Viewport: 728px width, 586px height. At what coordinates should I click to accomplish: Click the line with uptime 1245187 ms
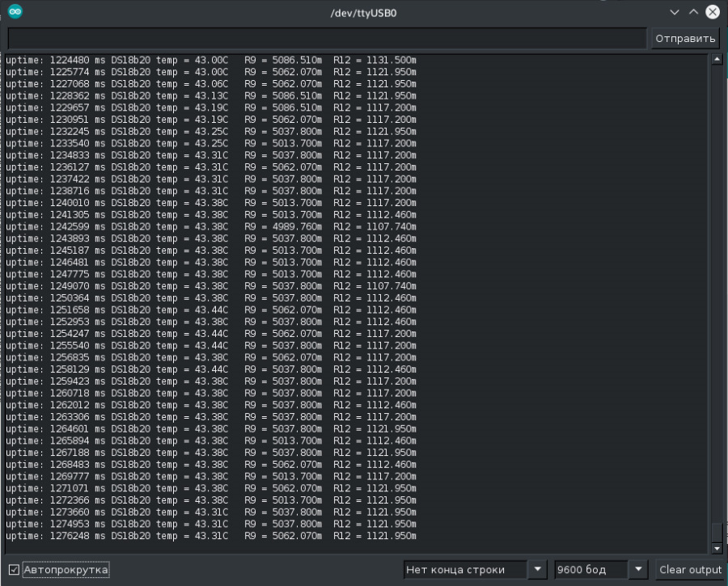point(211,251)
